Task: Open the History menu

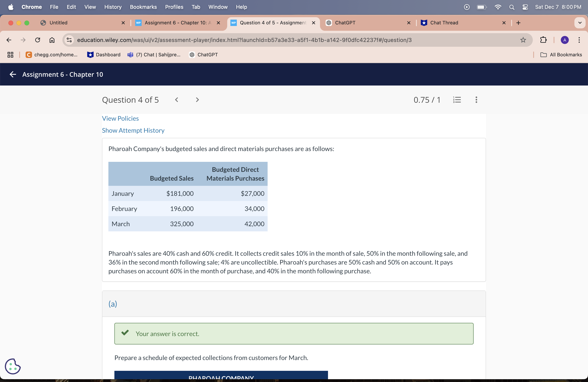Action: pos(113,7)
